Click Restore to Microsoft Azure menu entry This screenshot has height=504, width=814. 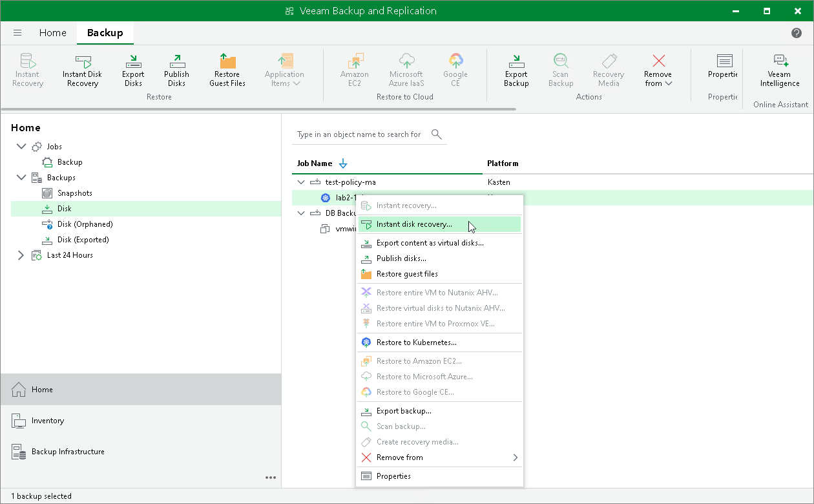pos(439,377)
